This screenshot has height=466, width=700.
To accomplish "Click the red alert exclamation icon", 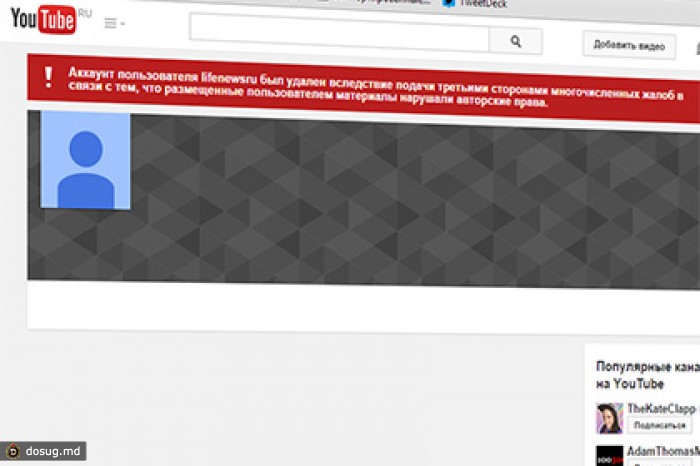I will coord(48,77).
